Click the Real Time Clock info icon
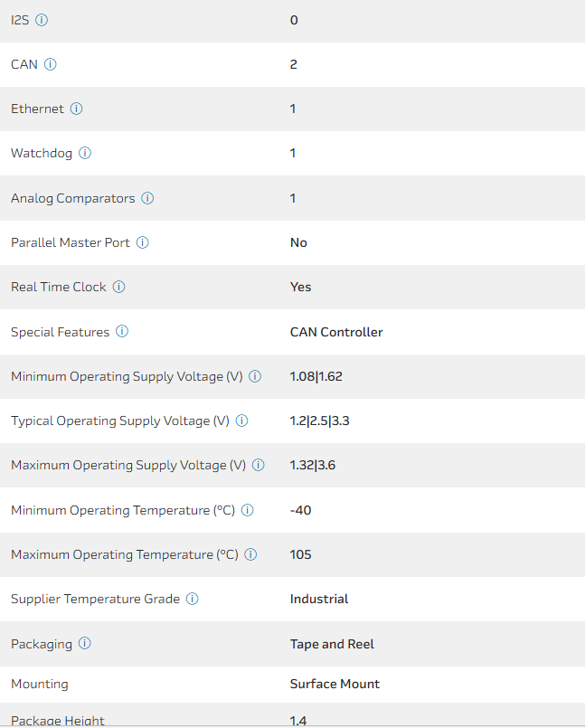Image resolution: width=585 pixels, height=728 pixels. point(119,287)
